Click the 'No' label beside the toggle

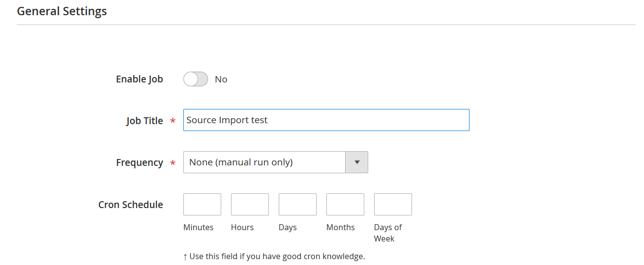pyautogui.click(x=221, y=79)
